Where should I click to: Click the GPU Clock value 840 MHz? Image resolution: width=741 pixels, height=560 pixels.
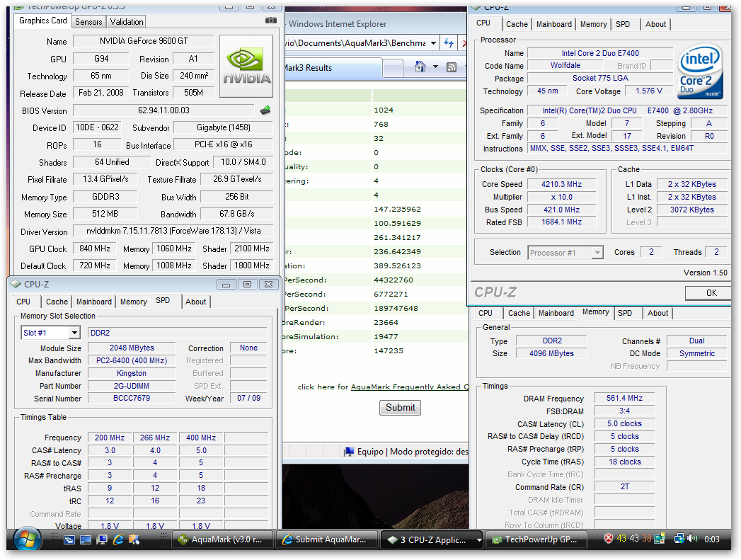(x=95, y=248)
